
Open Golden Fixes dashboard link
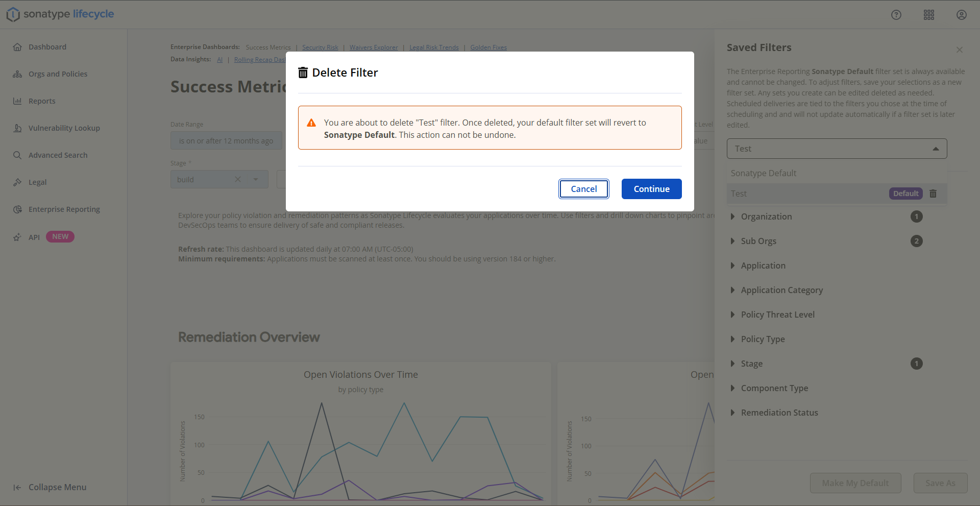[x=488, y=47]
